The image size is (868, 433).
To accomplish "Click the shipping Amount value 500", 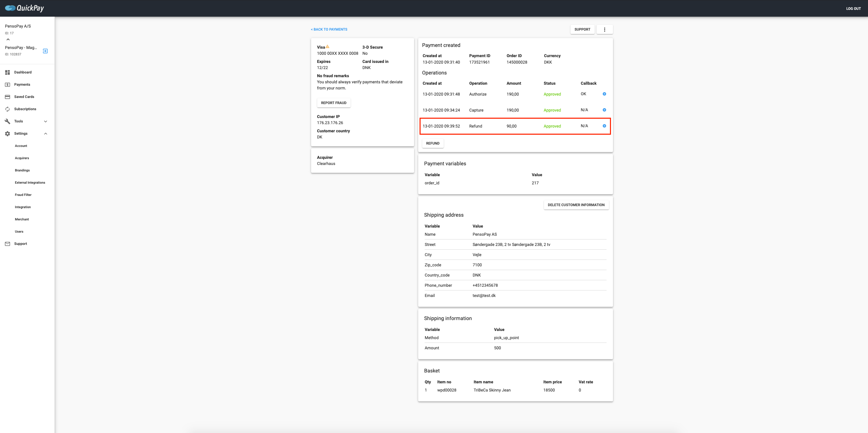I will (x=497, y=348).
